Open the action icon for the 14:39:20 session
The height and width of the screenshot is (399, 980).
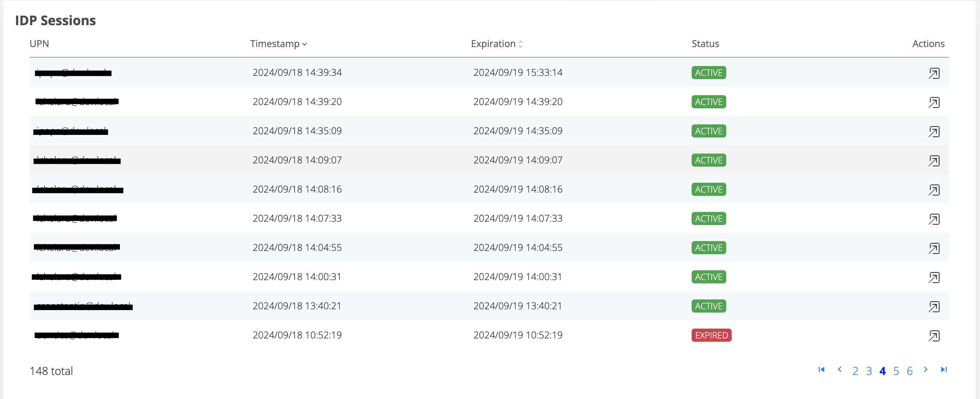pyautogui.click(x=934, y=102)
